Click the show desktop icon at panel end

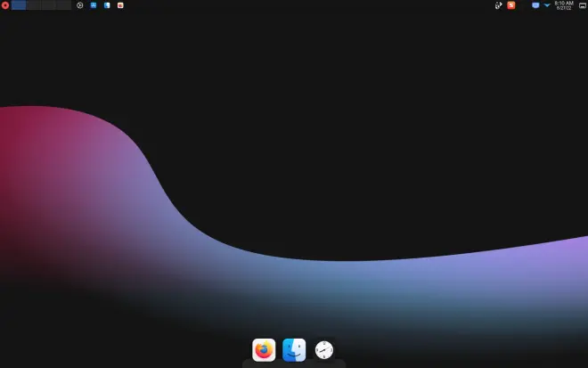tap(583, 5)
